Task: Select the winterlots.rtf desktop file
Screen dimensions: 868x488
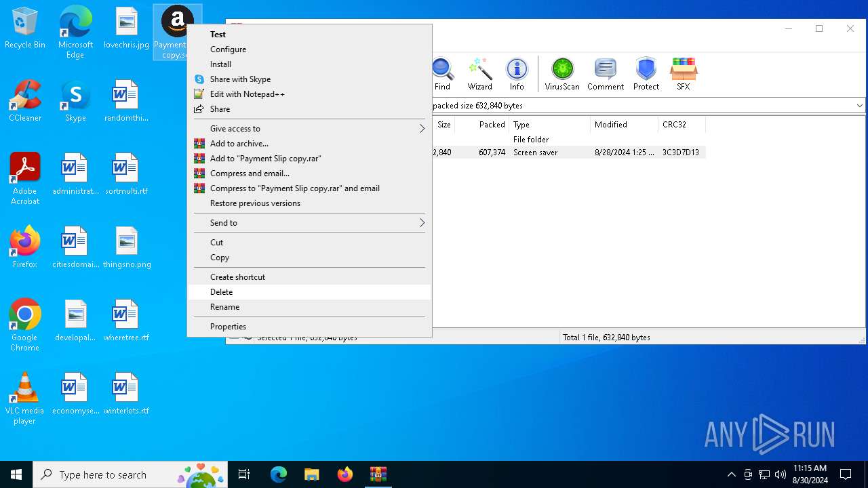Action: (x=126, y=394)
